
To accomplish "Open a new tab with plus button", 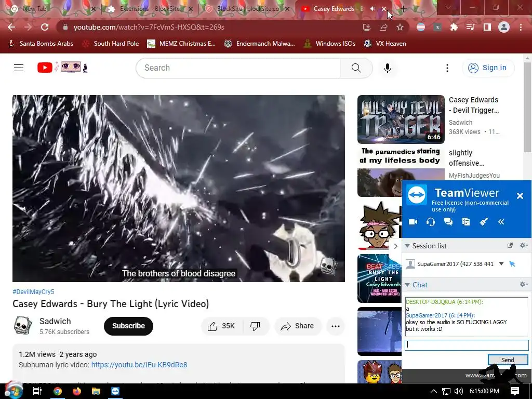I will 403,9.
